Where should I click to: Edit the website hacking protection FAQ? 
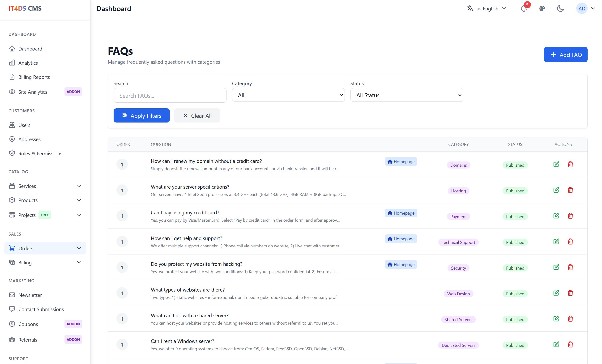[x=556, y=267]
